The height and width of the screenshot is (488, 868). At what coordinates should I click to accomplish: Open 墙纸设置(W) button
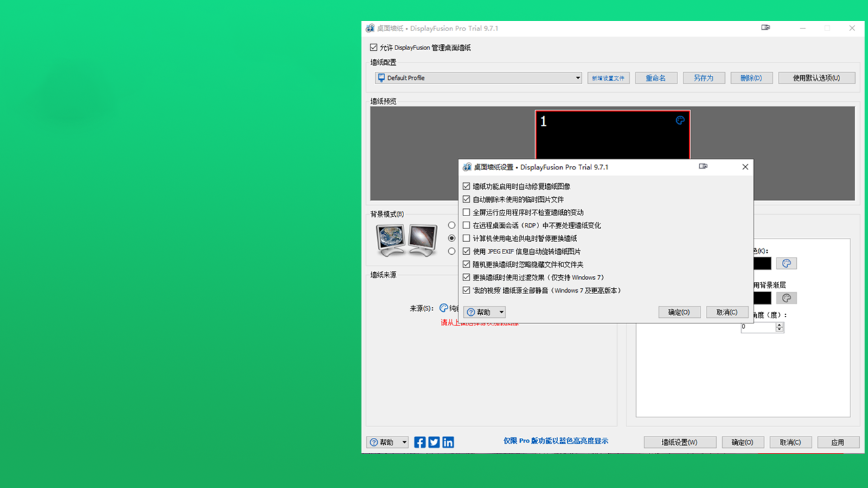pos(679,442)
